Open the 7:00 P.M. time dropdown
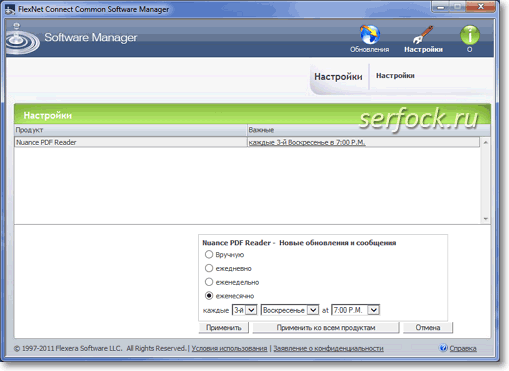The width and height of the screenshot is (509, 371). [x=355, y=310]
